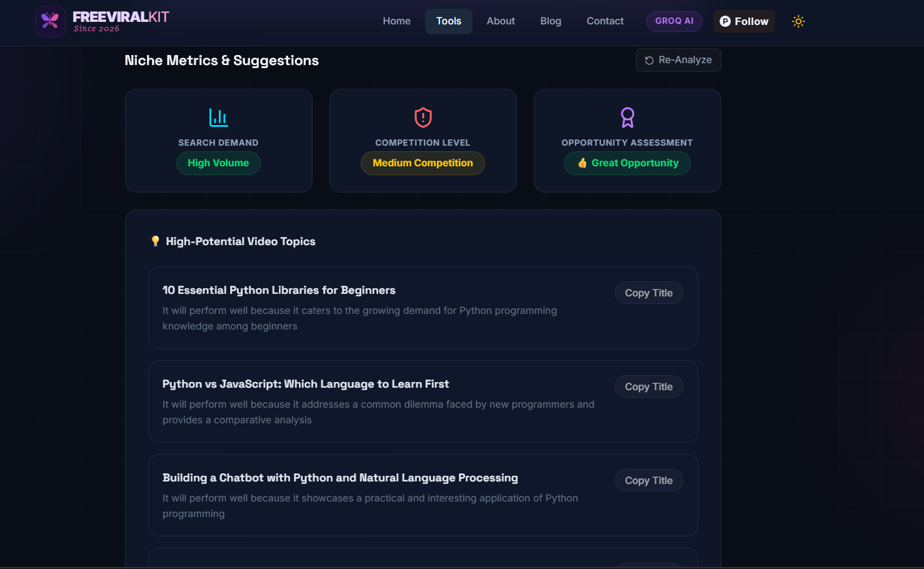This screenshot has height=569, width=924.
Task: Click the High Volume badge
Action: (218, 163)
